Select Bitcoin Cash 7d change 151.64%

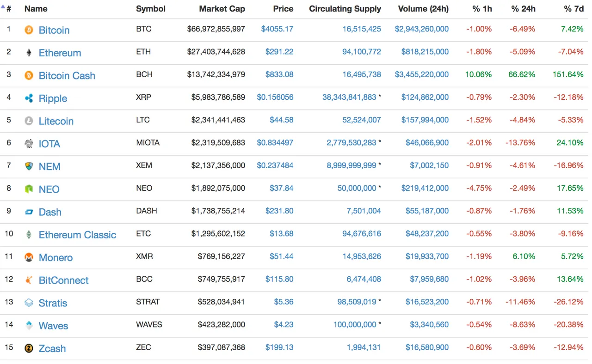tap(568, 74)
